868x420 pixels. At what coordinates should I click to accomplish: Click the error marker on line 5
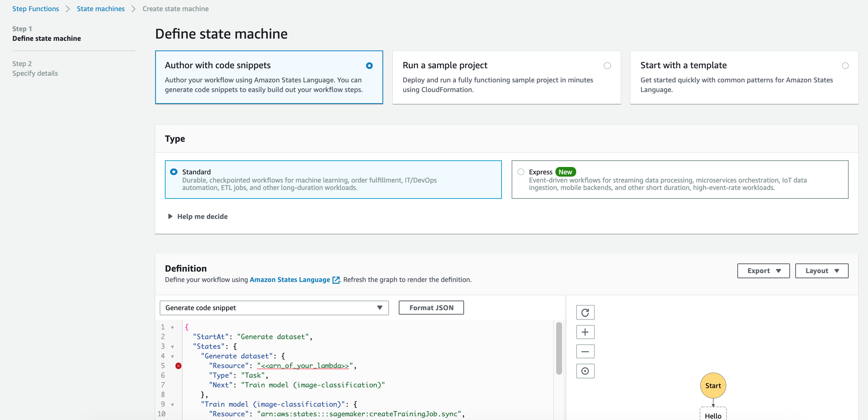pos(179,366)
